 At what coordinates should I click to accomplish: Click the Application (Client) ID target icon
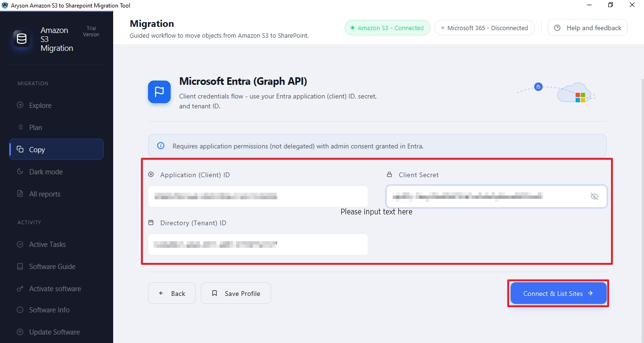151,174
